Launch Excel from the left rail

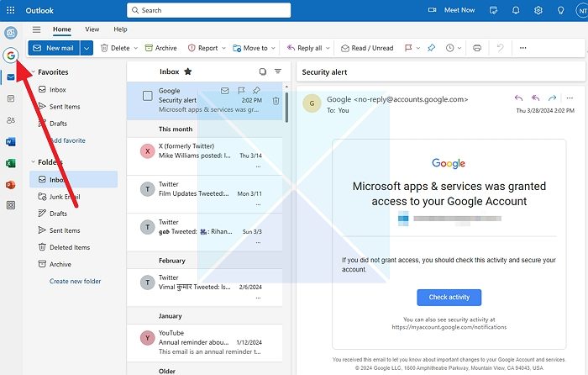point(10,163)
